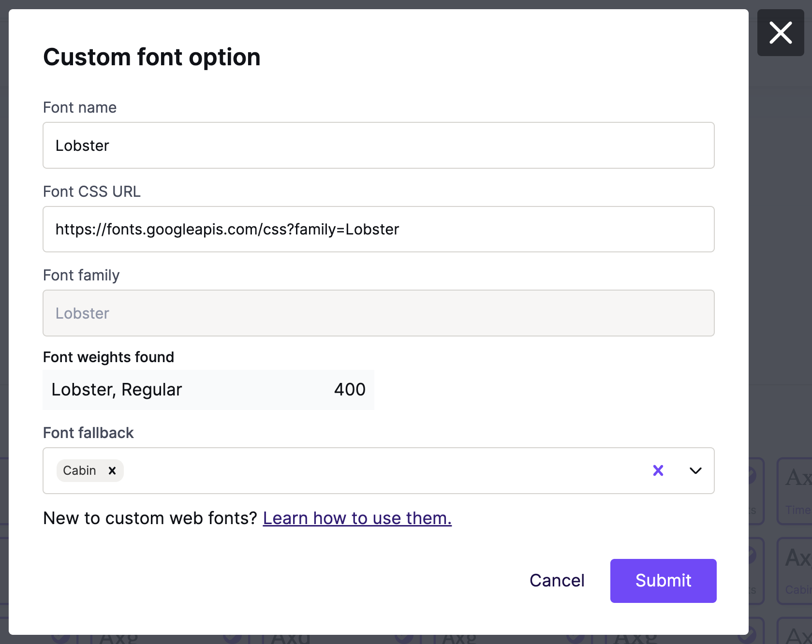Screen dimensions: 812x644
Task: Pick the Cabin font card behind the dialog
Action: (x=796, y=571)
